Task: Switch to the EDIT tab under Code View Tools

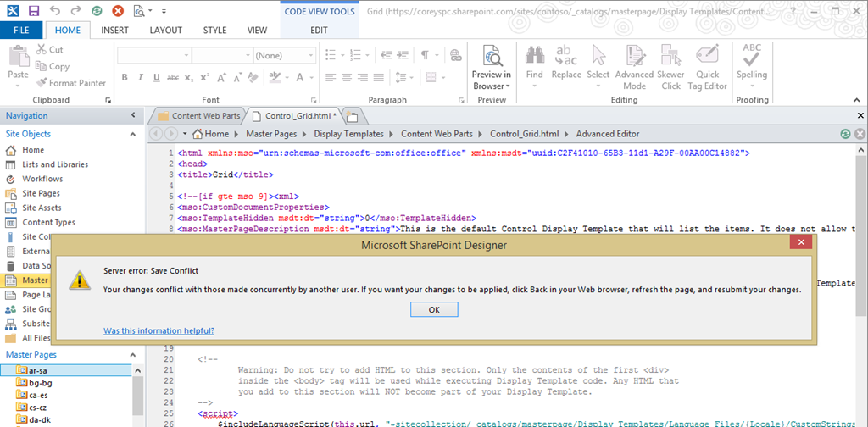Action: (x=319, y=30)
